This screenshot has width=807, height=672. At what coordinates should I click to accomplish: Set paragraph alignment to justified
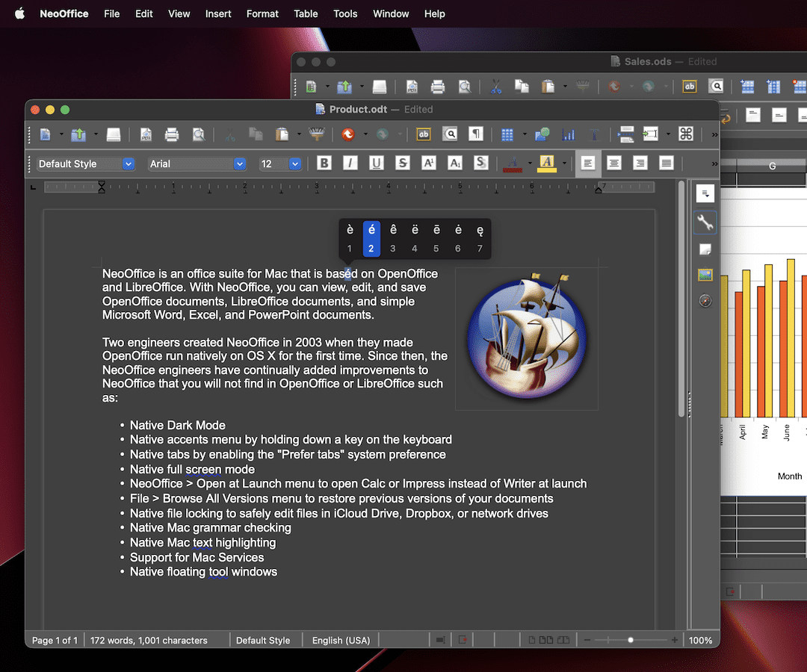(667, 164)
